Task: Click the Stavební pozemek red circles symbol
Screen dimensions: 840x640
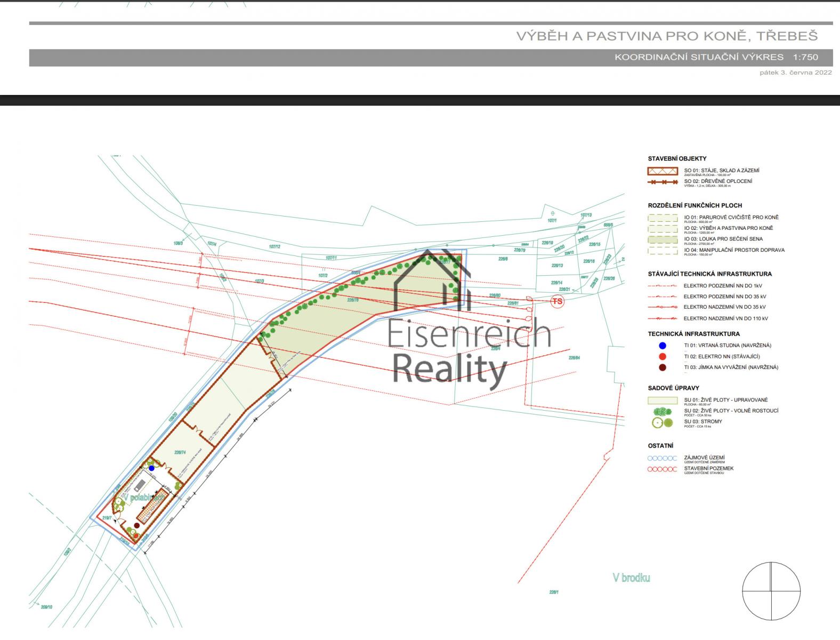Action: coord(662,469)
